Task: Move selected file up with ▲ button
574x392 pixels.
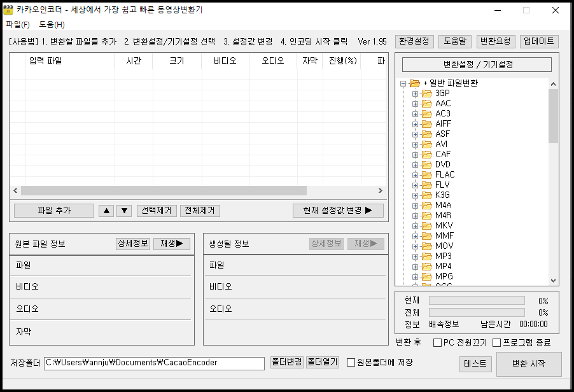Action: tap(106, 211)
